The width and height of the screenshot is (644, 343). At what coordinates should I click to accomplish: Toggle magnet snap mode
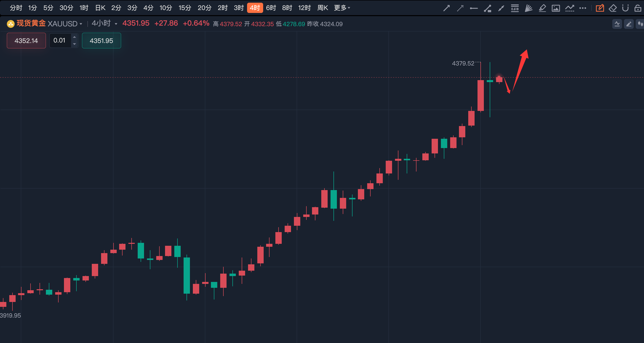pyautogui.click(x=625, y=8)
